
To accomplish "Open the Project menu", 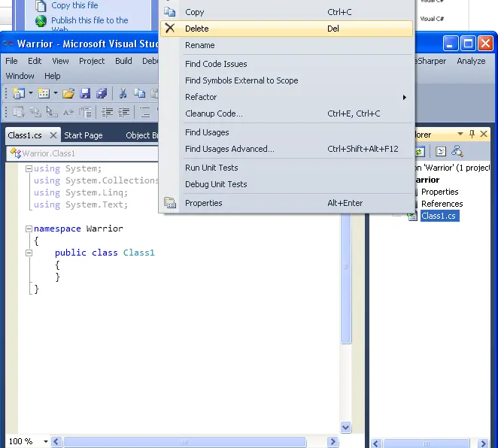I will (92, 61).
